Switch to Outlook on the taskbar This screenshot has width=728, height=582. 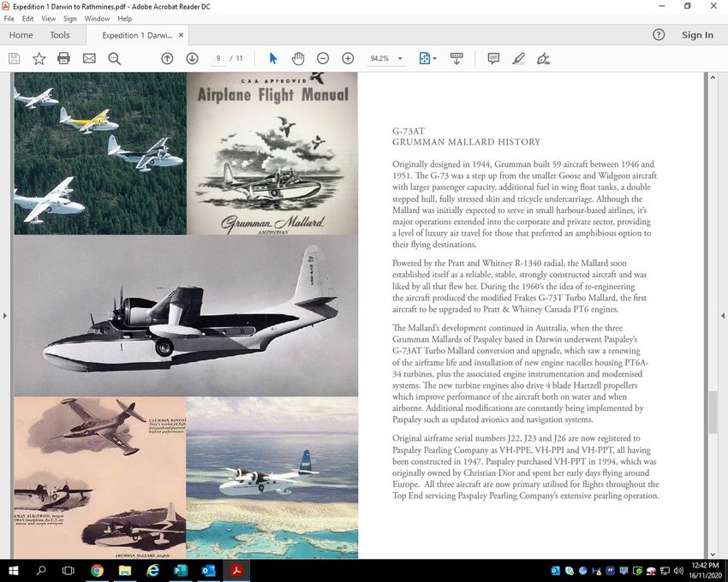point(208,570)
